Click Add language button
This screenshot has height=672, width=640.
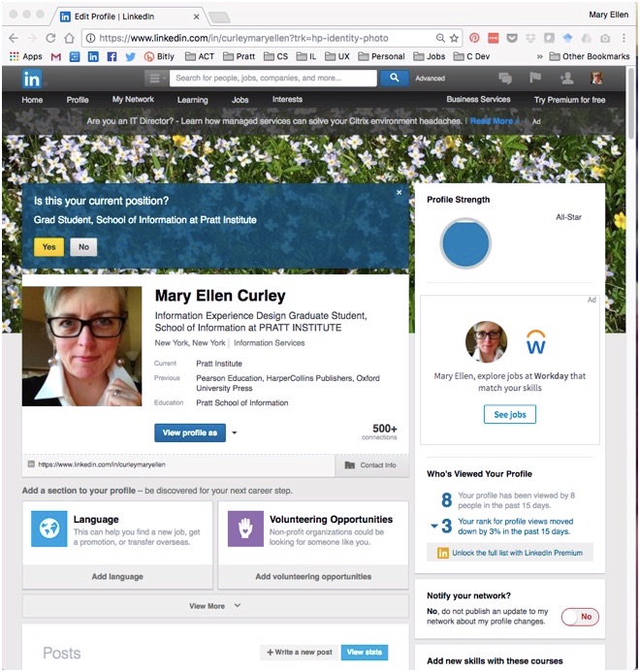[x=117, y=577]
